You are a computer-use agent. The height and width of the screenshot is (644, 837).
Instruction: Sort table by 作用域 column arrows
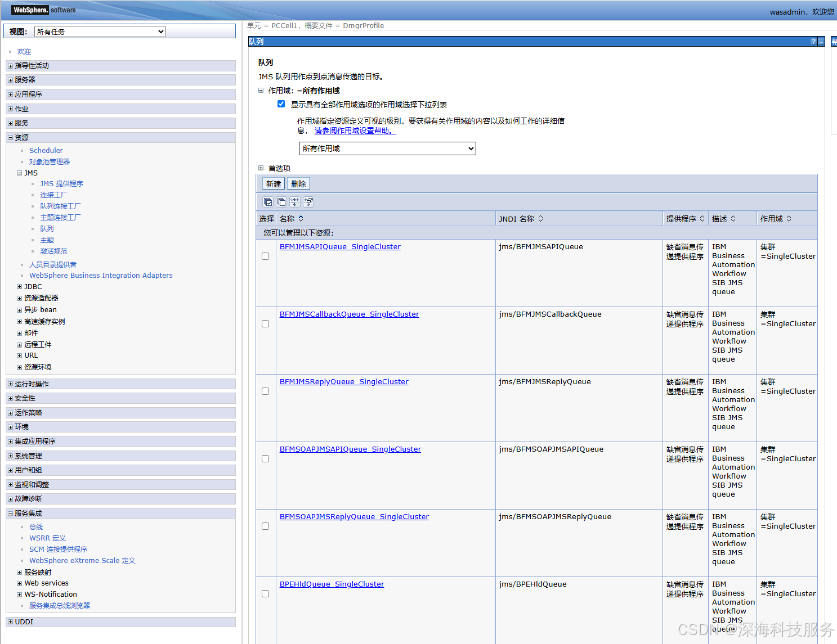tap(789, 219)
